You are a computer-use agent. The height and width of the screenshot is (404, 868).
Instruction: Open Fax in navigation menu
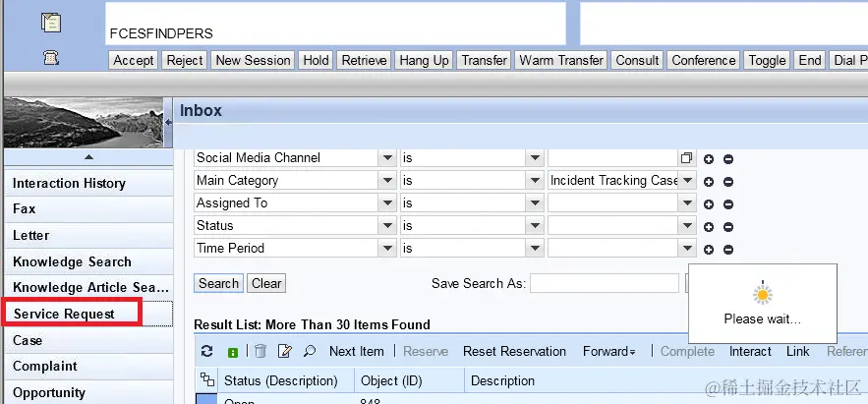pos(88,209)
